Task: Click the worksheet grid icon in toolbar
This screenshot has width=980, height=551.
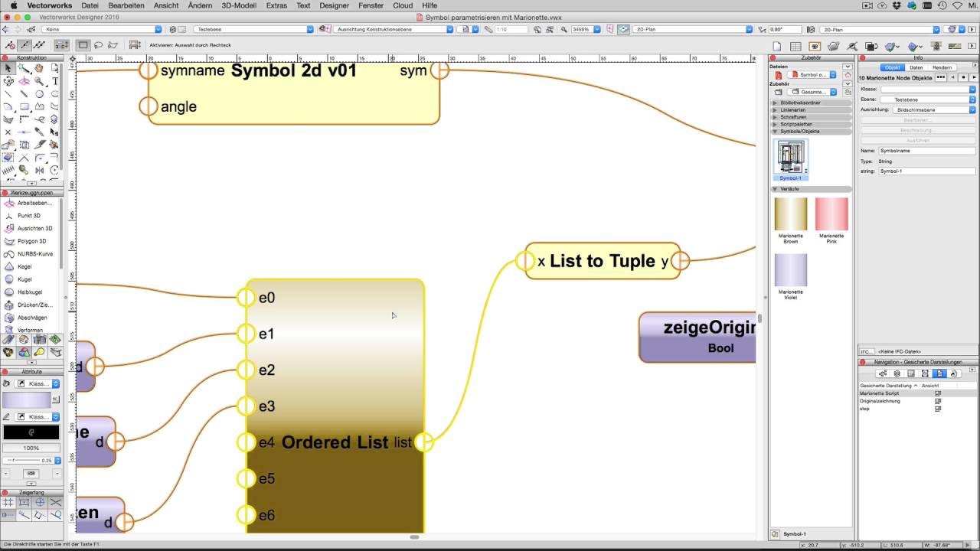Action: pyautogui.click(x=795, y=47)
